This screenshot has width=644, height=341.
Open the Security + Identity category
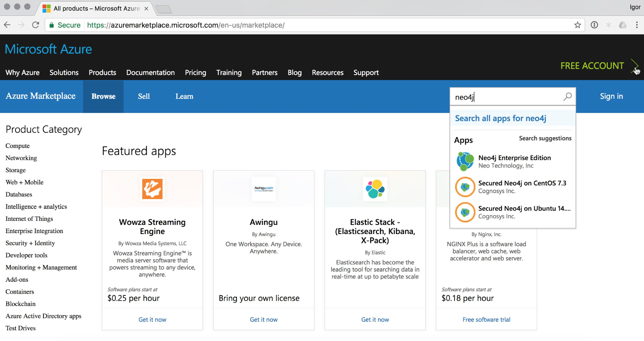pos(30,243)
